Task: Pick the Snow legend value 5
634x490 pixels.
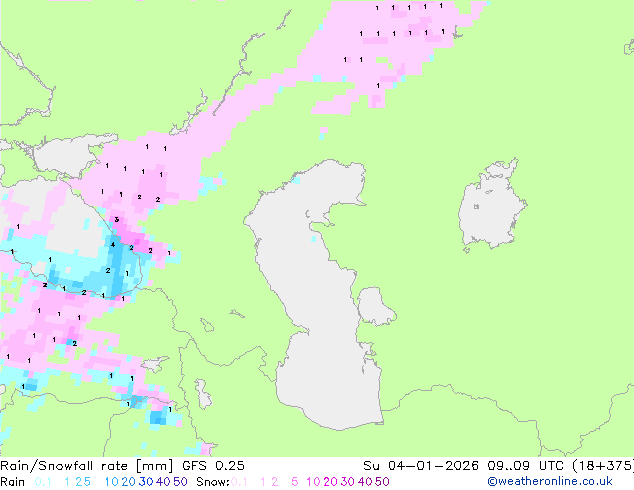Action: coord(294,482)
